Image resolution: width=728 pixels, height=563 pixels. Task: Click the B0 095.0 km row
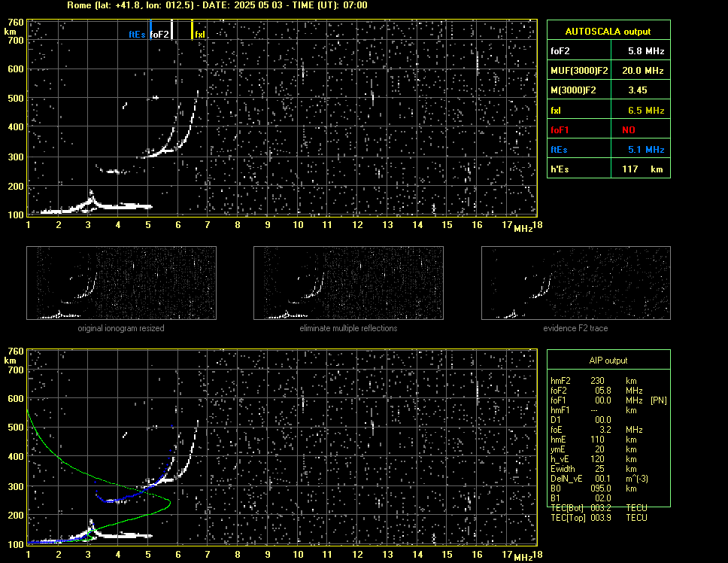tap(593, 488)
